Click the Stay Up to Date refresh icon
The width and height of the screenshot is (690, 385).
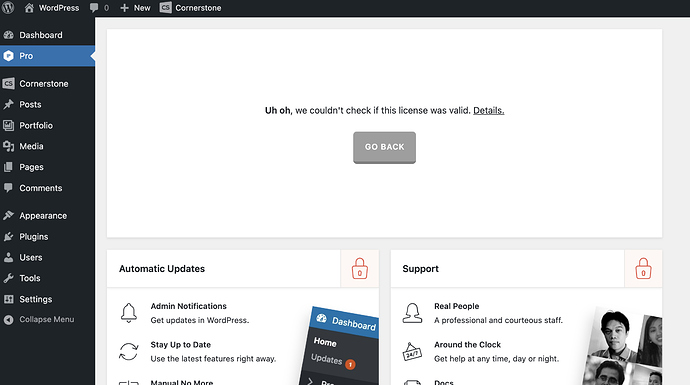[128, 352]
